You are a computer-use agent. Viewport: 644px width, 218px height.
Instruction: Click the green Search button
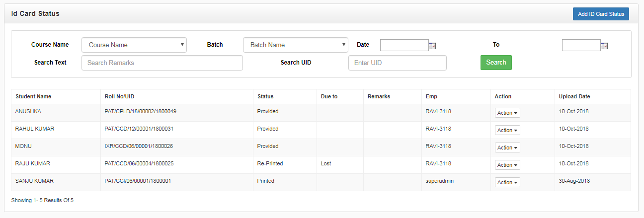point(496,63)
